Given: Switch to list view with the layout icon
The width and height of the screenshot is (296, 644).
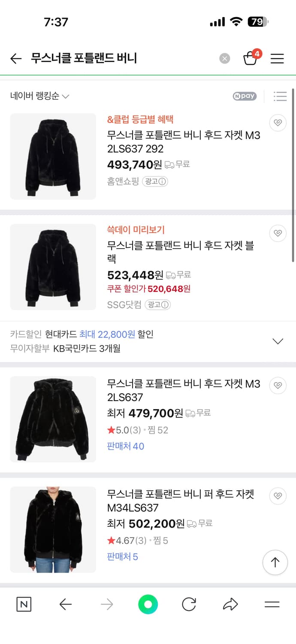Looking at the screenshot, I should click(x=281, y=97).
